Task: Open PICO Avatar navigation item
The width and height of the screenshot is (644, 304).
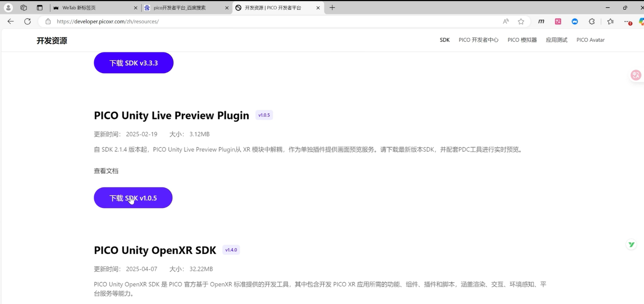Action: pos(591,40)
